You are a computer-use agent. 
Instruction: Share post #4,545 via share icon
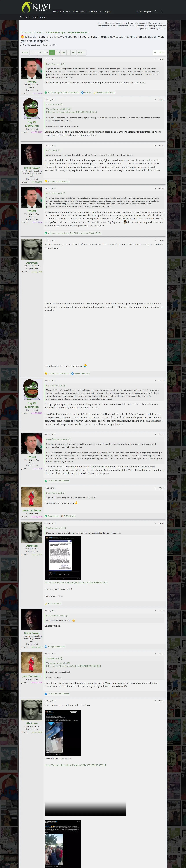tap(156, 240)
